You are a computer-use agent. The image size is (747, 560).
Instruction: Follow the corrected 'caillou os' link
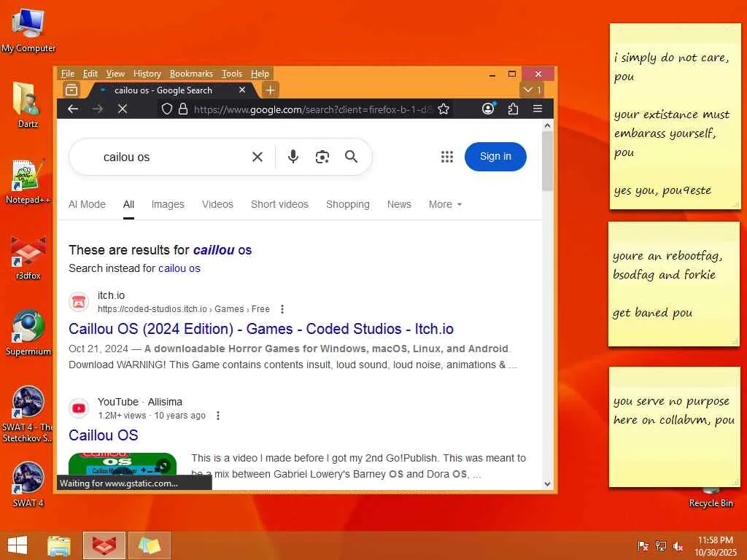222,250
